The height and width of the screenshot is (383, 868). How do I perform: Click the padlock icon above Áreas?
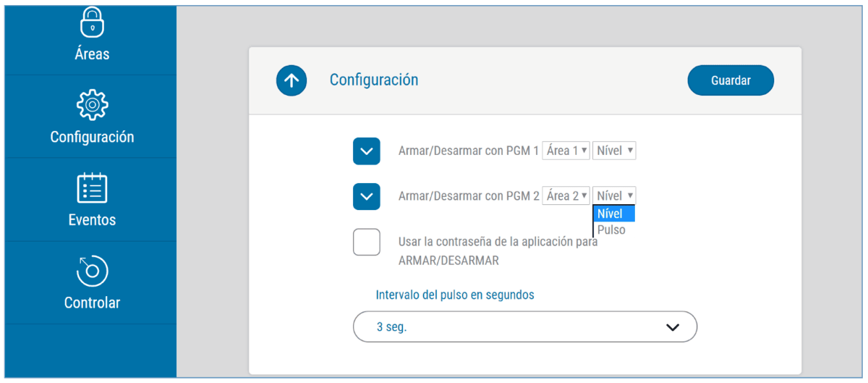point(92,22)
